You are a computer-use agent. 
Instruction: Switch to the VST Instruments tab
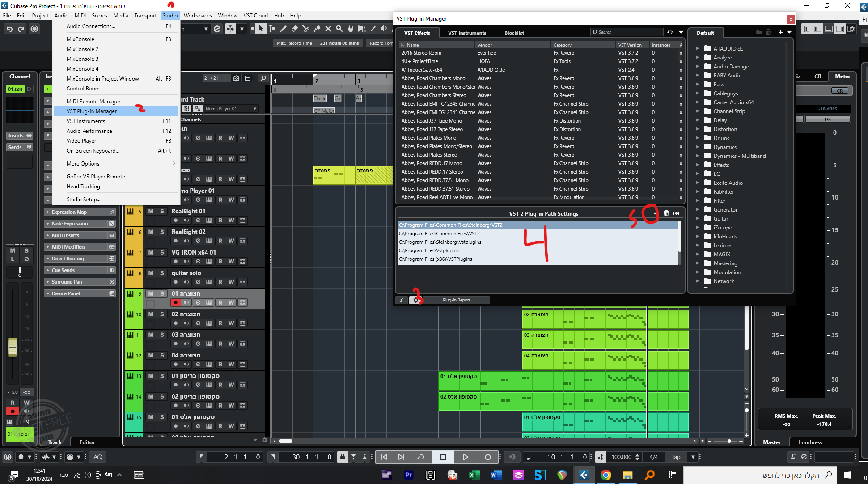coord(467,33)
